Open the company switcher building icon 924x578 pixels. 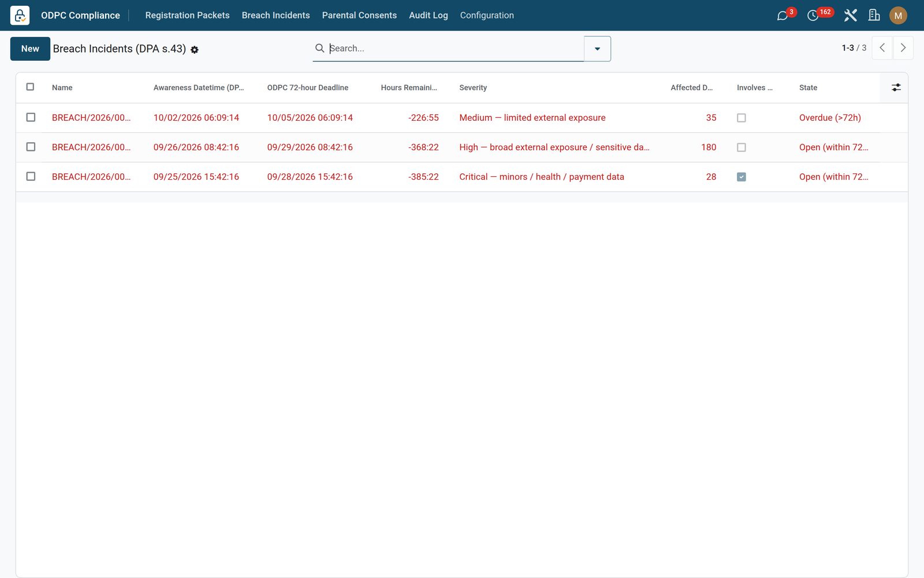874,16
